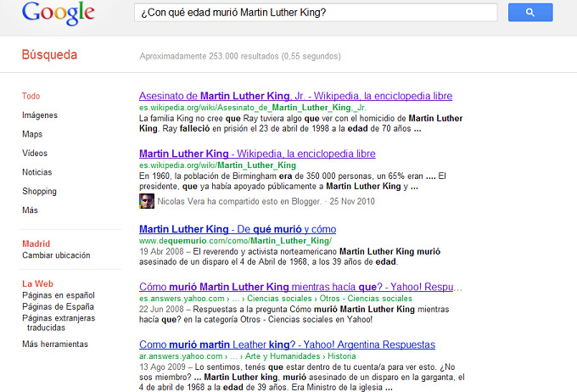The image size is (577, 392).
Task: Open Asesinato de Martin Luther King Wikipedia result
Action: [x=295, y=96]
